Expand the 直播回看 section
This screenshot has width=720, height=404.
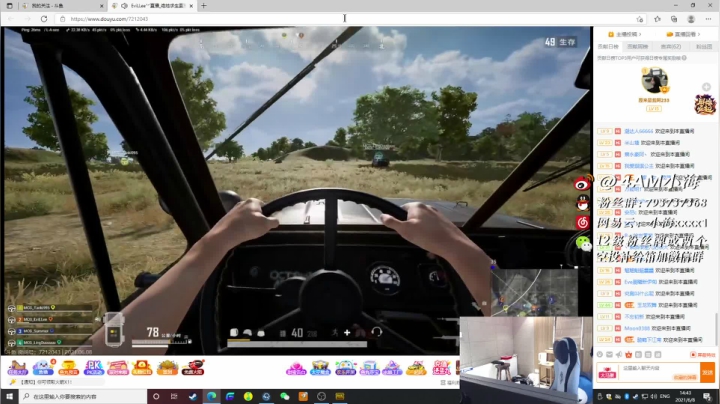click(683, 34)
